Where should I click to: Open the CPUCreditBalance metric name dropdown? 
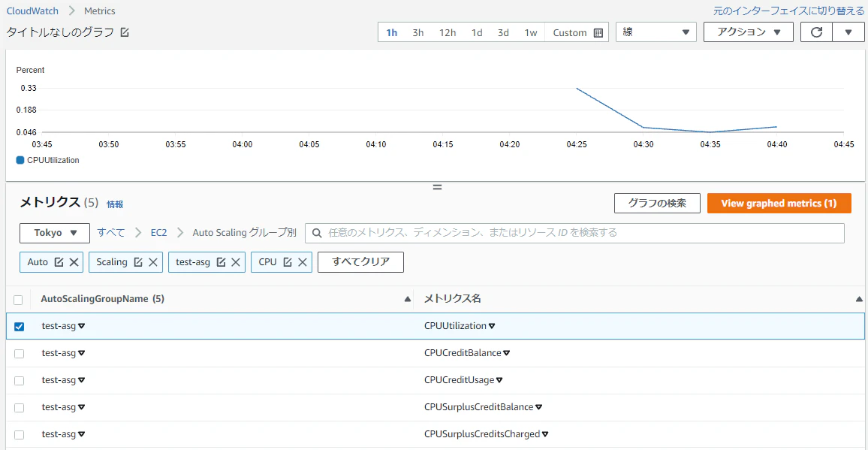click(x=506, y=353)
